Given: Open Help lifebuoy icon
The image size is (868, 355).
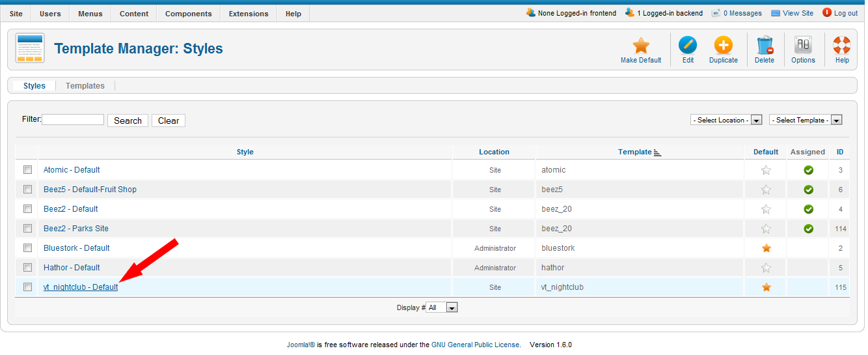Looking at the screenshot, I should tap(842, 46).
